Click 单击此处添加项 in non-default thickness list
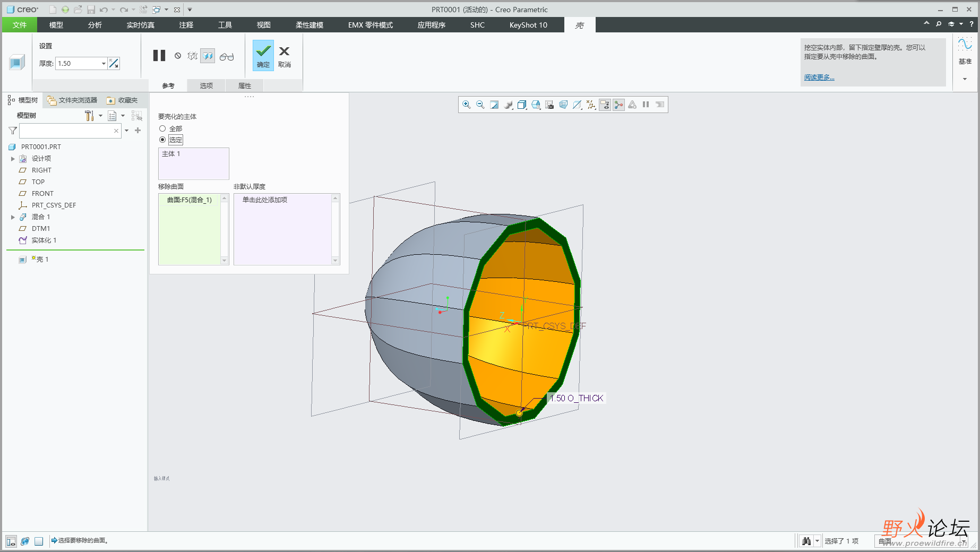Viewport: 980px width, 552px height. point(265,200)
